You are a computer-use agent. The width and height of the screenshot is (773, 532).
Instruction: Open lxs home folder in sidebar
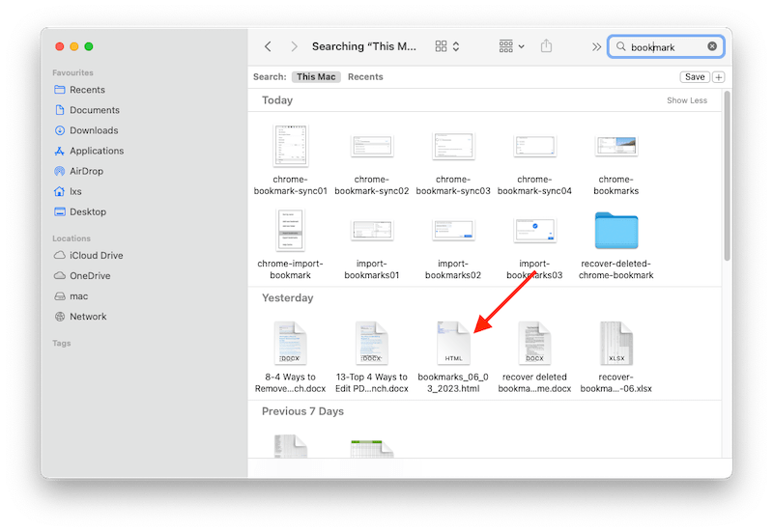tap(75, 191)
